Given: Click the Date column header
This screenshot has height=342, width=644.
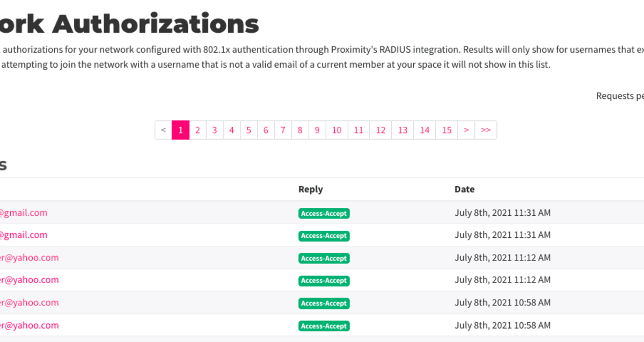Looking at the screenshot, I should [x=465, y=189].
